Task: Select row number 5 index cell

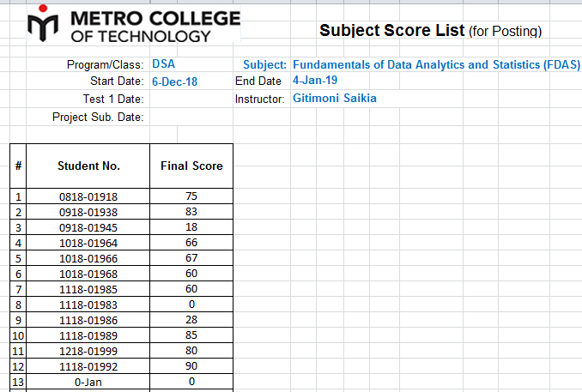Action: (18, 258)
